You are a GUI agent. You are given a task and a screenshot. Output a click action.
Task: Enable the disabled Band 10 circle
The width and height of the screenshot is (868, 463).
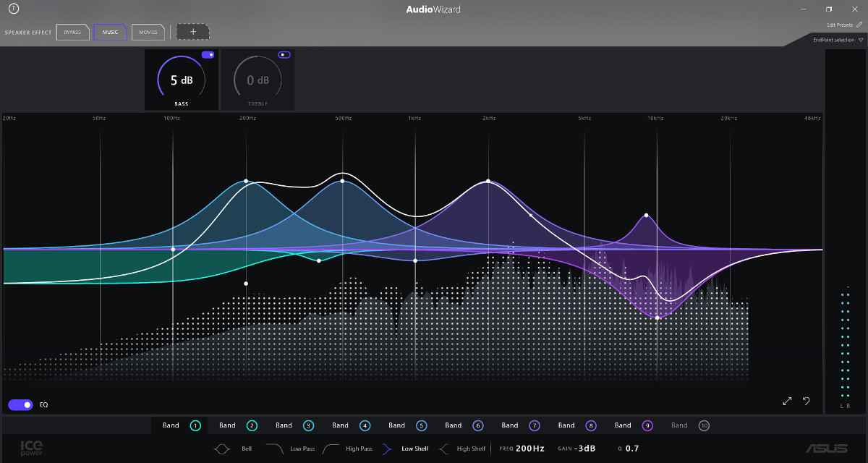[x=704, y=425]
